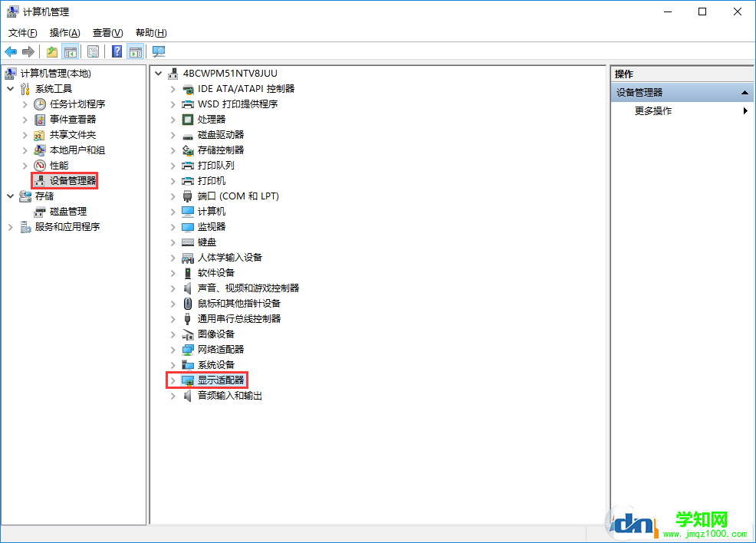Click the Up one level folder icon
The width and height of the screenshot is (756, 543).
pos(52,51)
